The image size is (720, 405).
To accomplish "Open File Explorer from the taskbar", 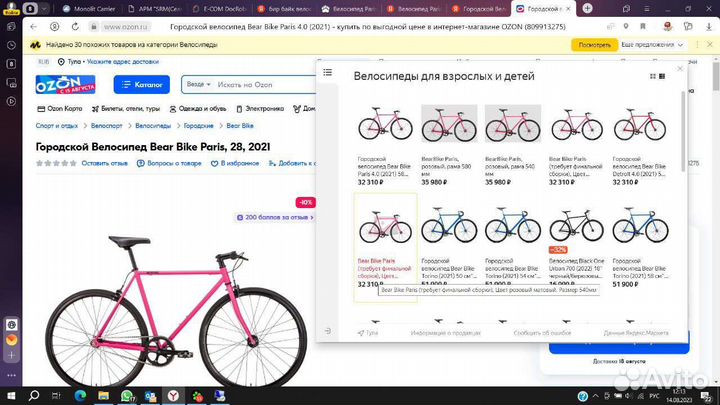I will pyautogui.click(x=103, y=396).
